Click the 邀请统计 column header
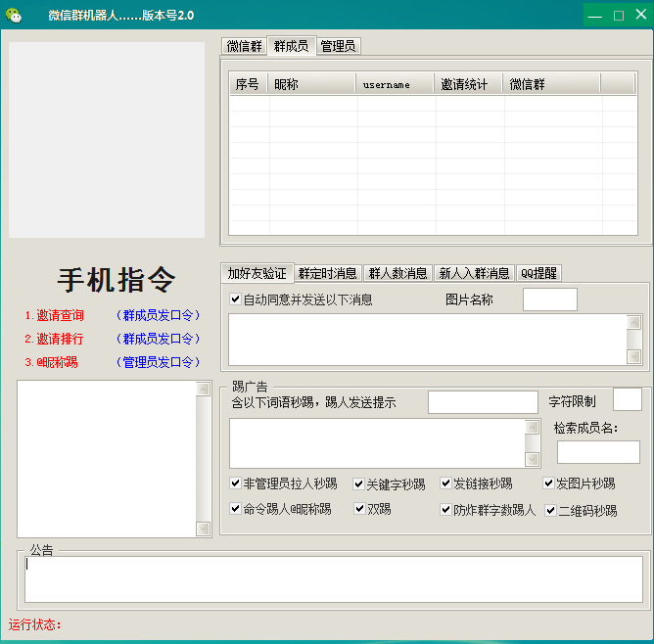The width and height of the screenshot is (654, 644). click(468, 84)
